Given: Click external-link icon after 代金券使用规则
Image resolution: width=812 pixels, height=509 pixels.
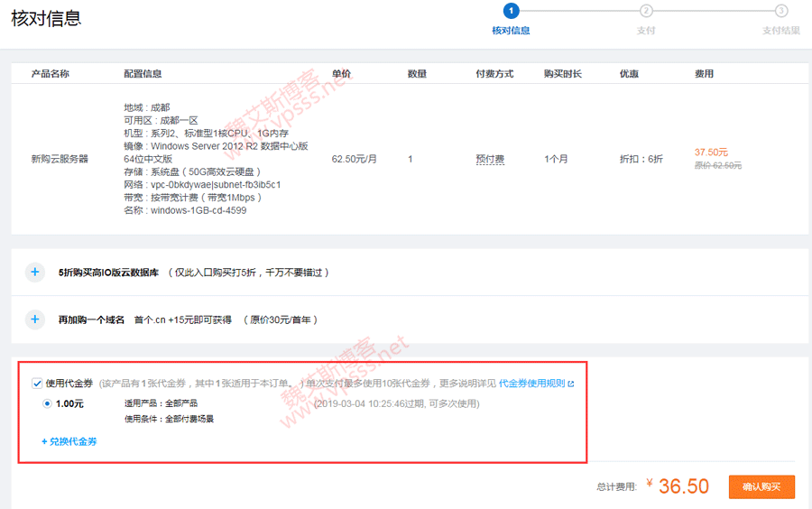Looking at the screenshot, I should tap(571, 384).
